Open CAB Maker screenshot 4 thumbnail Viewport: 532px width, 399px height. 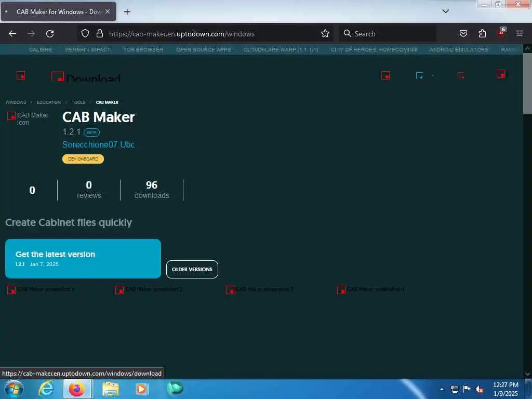click(x=370, y=290)
